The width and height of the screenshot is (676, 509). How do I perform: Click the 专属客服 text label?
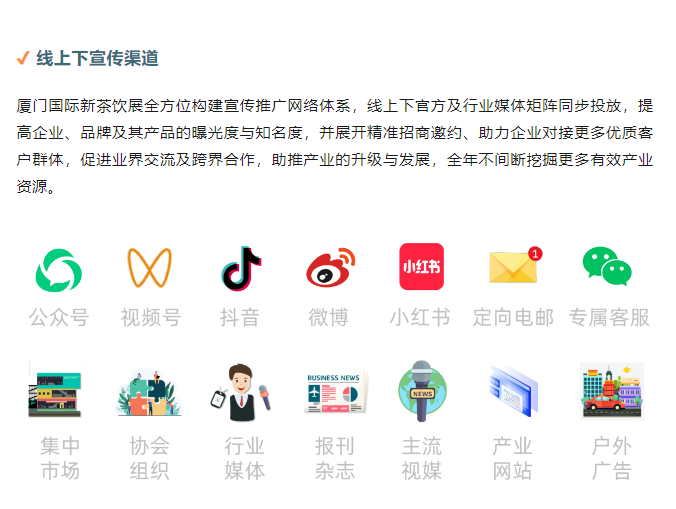tap(609, 318)
